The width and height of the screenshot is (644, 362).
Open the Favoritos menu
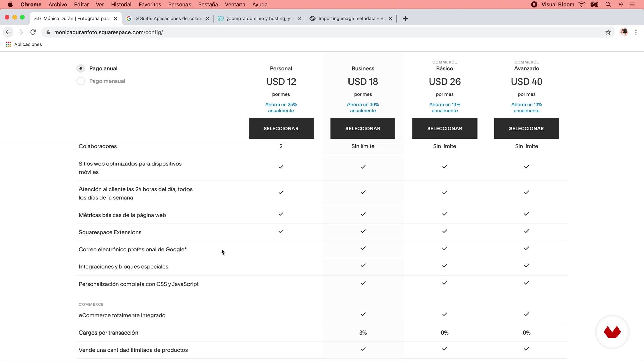(x=150, y=4)
